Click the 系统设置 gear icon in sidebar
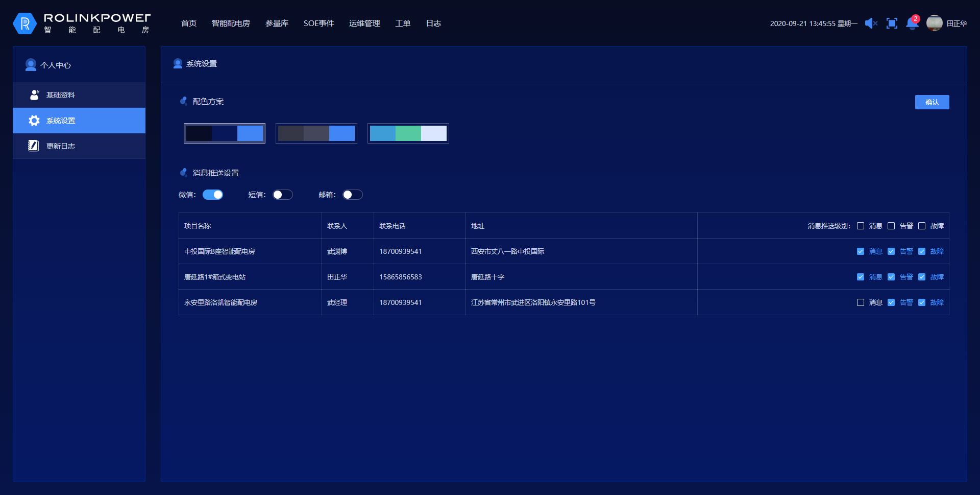The height and width of the screenshot is (495, 980). click(x=34, y=121)
